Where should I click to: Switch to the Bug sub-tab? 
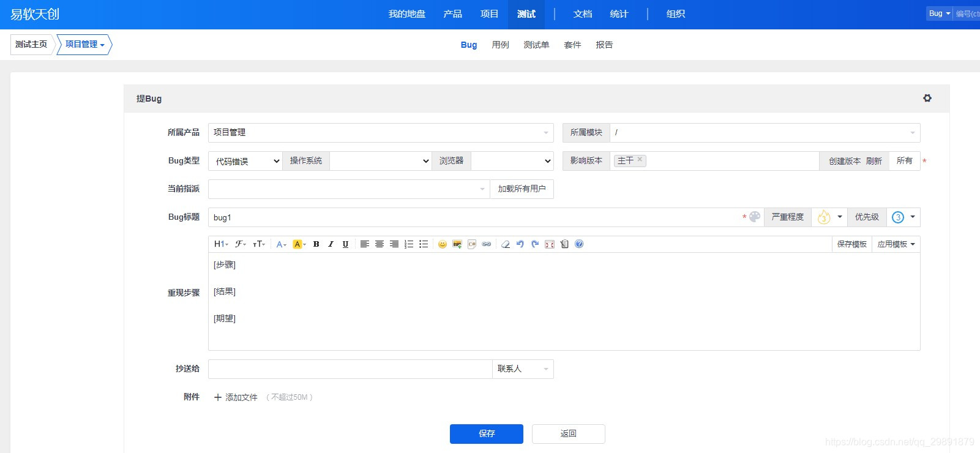pyautogui.click(x=469, y=45)
